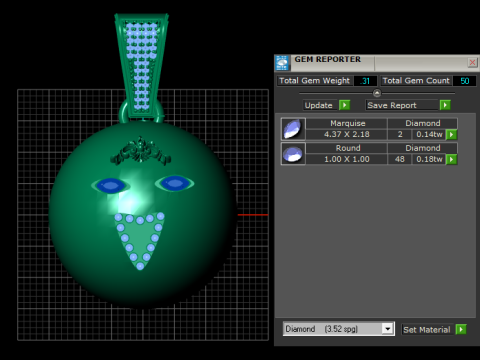The height and width of the screenshot is (360, 480).
Task: Click the Save Report field
Action: [402, 105]
